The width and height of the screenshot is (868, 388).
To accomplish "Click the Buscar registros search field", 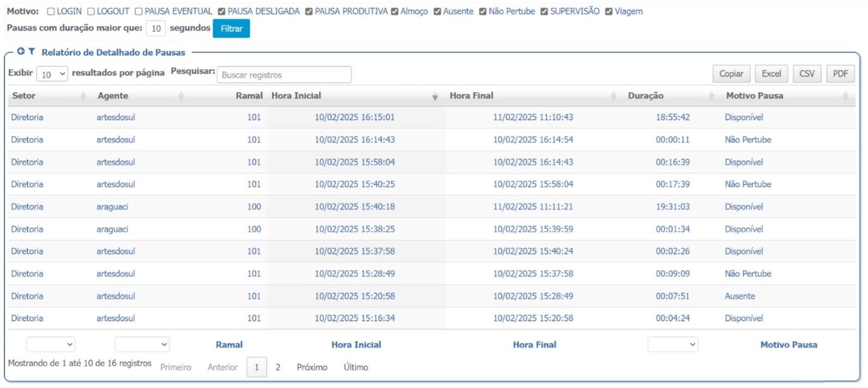I will [x=284, y=74].
